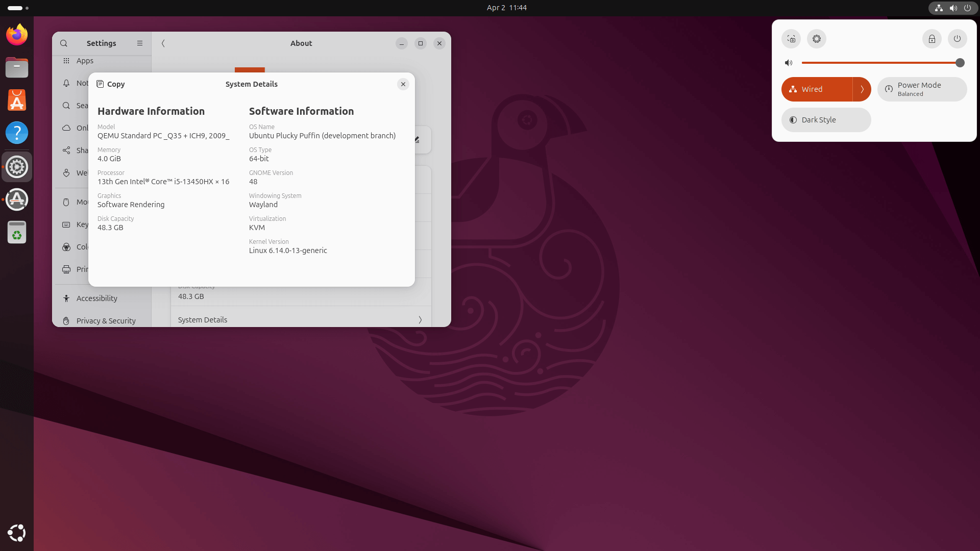Image resolution: width=980 pixels, height=551 pixels.
Task: Open Firefox from the dock
Action: tap(17, 34)
